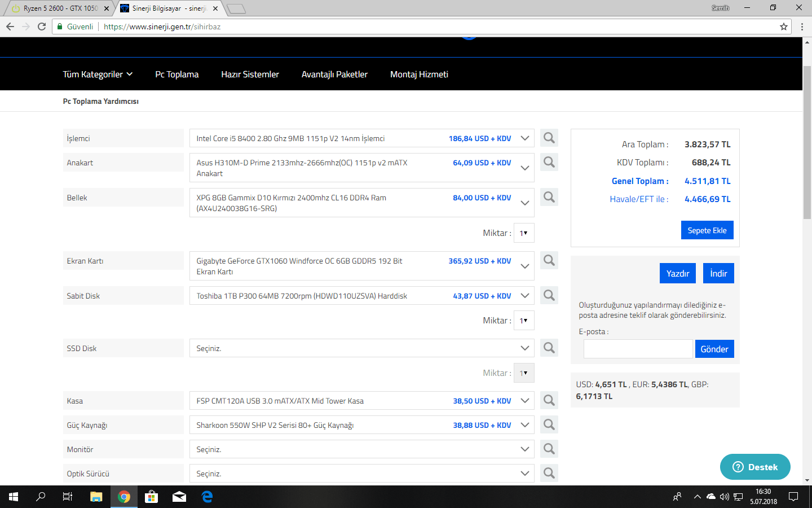
Task: Go back to the previous page
Action: click(x=10, y=27)
